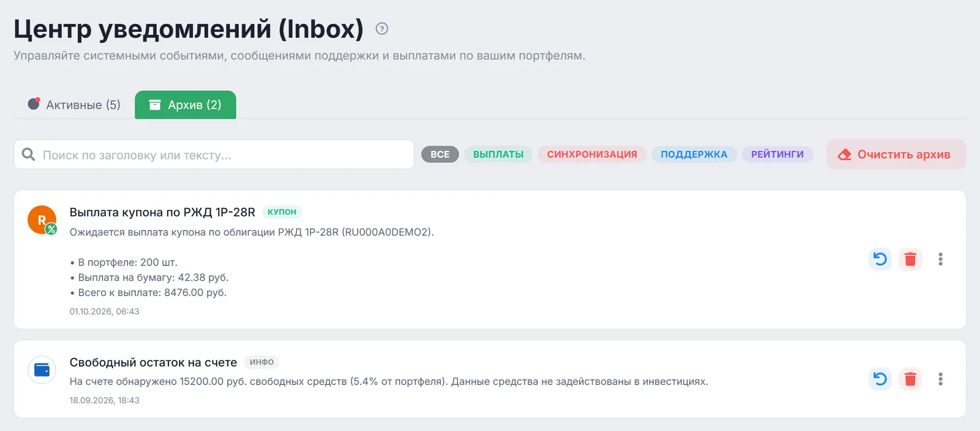Restore the РЖД 1Р-28R coupon notification
This screenshot has height=431, width=980.
(880, 259)
